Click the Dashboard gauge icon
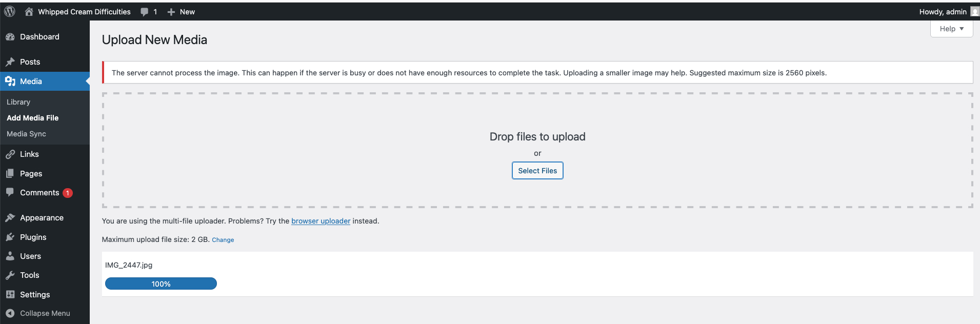This screenshot has height=324, width=980. coord(10,37)
